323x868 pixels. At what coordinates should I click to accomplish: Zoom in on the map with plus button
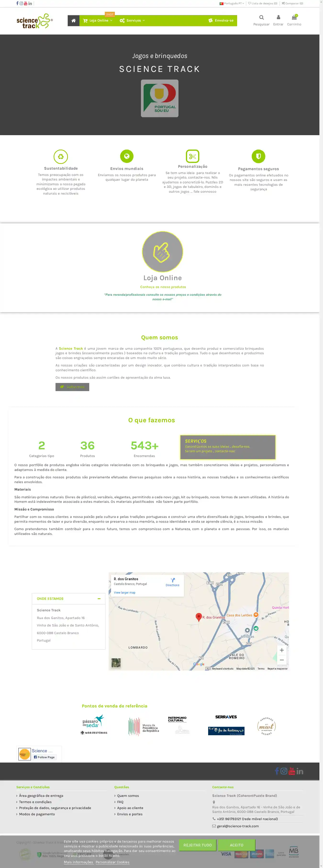pyautogui.click(x=282, y=650)
